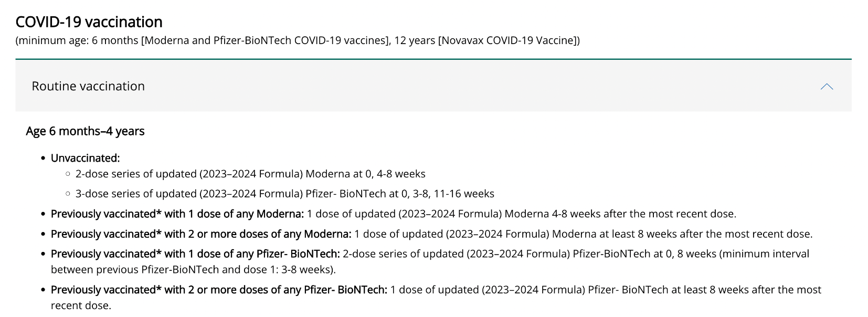
Task: Click the Routine vaccination accordion title
Action: point(88,86)
